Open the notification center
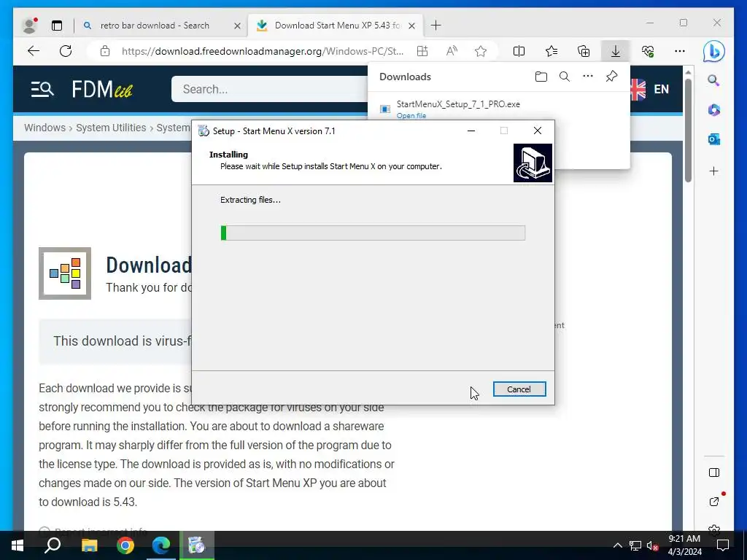This screenshot has width=747, height=560. tap(723, 545)
